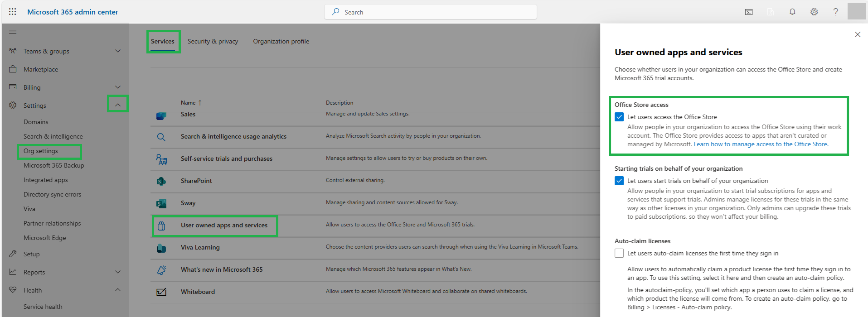The height and width of the screenshot is (317, 868).
Task: Expand the Reports chevron
Action: pos(118,272)
